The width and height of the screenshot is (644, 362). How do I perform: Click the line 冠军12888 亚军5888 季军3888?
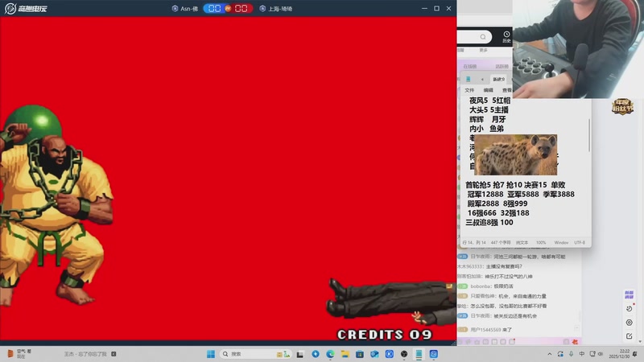[x=521, y=194]
